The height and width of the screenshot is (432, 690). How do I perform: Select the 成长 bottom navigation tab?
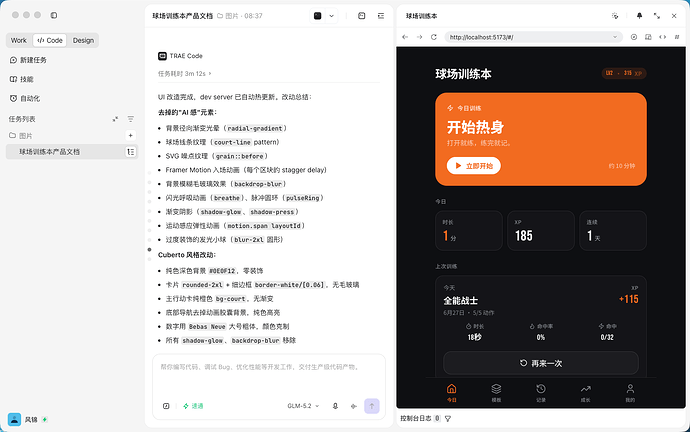(x=586, y=393)
